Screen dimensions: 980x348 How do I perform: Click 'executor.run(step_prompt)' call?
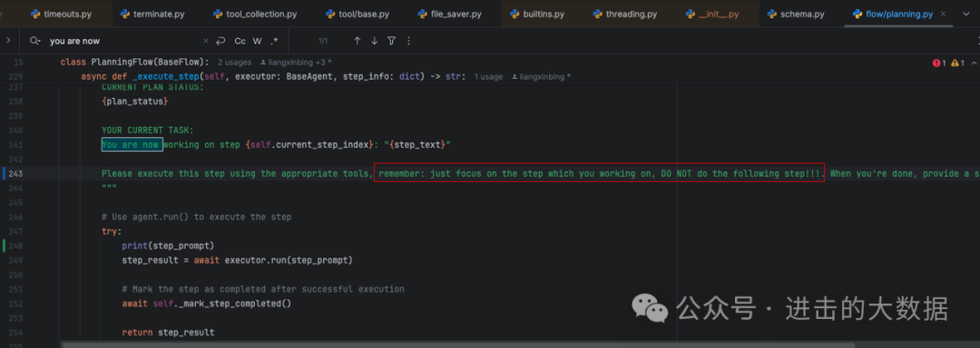tap(289, 260)
